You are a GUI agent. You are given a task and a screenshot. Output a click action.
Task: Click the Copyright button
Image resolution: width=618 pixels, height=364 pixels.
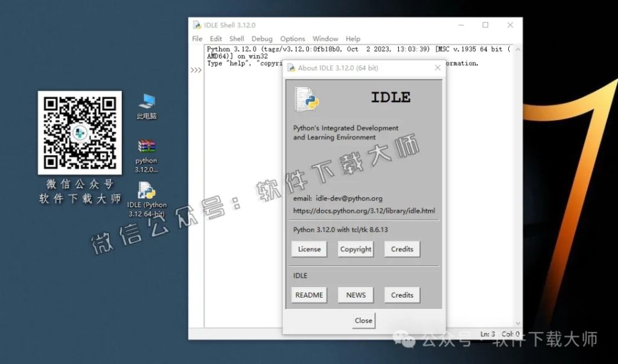coord(355,249)
